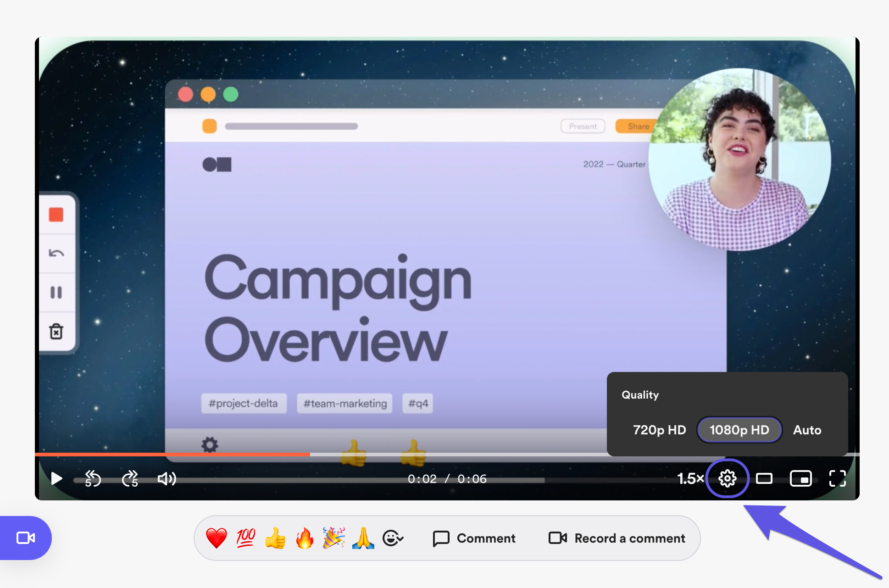889x588 pixels.
Task: Open the more emoji reactions picker
Action: 393,538
